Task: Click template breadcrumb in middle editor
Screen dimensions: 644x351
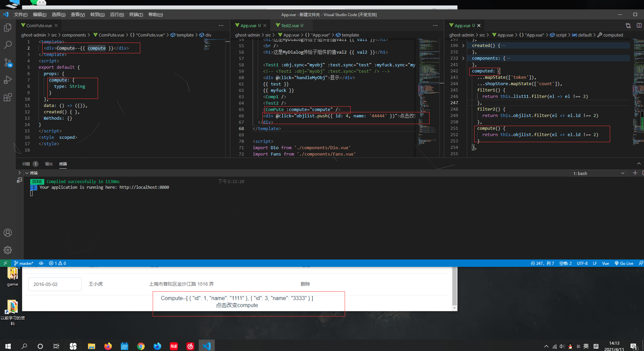Action: (347, 35)
